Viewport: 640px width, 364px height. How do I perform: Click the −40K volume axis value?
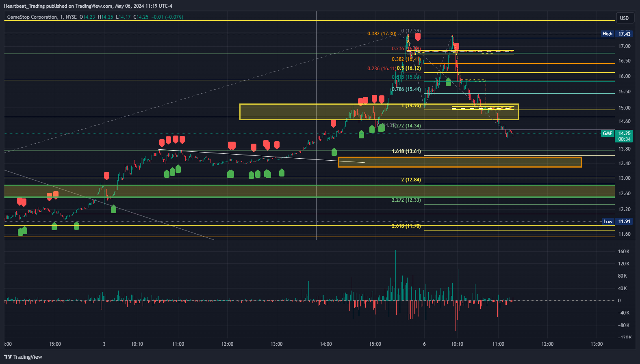[624, 313]
